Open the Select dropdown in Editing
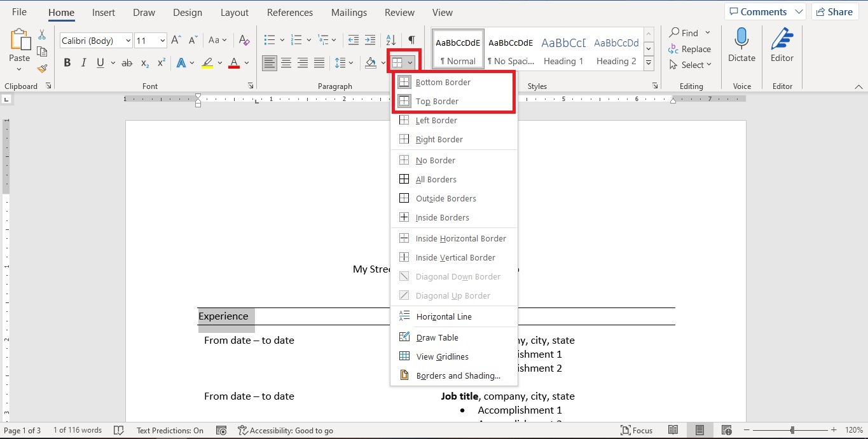Screen dimensions: 868x439 tap(691, 65)
